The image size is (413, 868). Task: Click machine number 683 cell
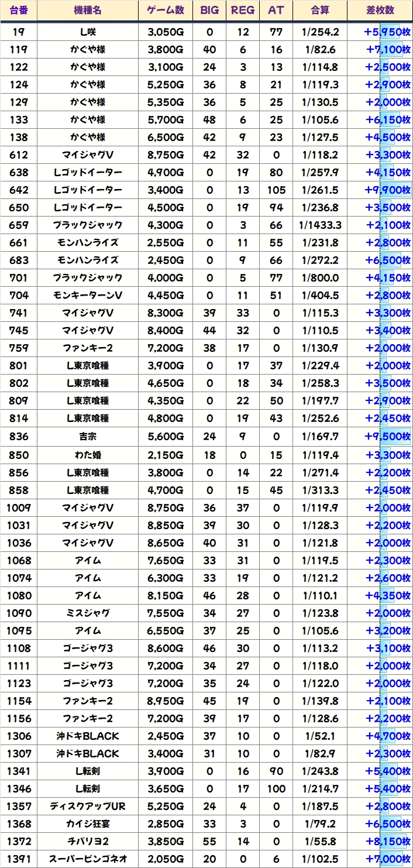pos(19,260)
